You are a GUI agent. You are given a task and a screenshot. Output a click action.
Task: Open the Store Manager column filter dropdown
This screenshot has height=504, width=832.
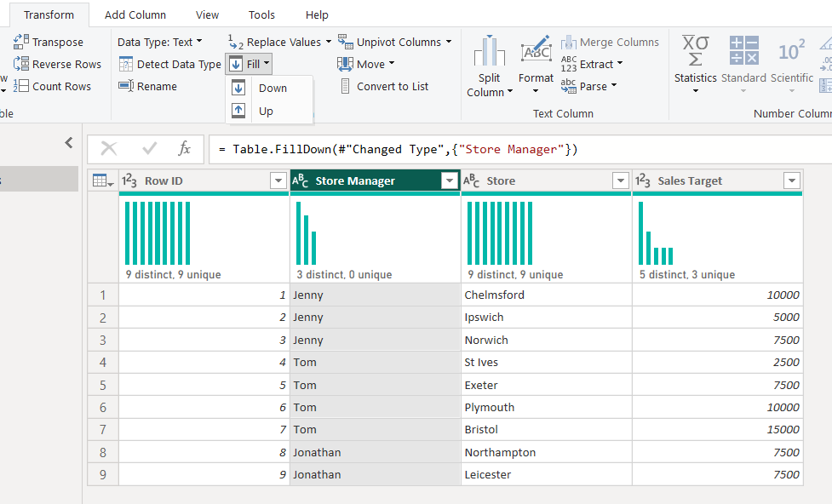[x=449, y=180]
